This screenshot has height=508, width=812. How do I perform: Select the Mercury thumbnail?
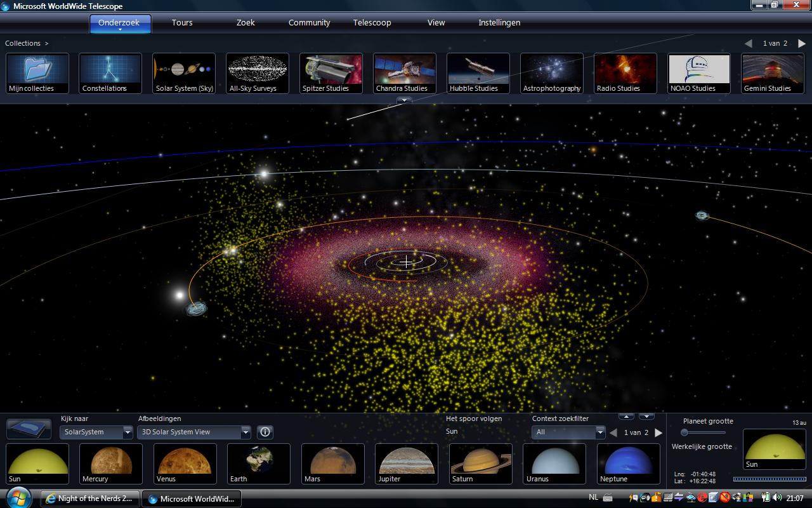click(x=111, y=464)
